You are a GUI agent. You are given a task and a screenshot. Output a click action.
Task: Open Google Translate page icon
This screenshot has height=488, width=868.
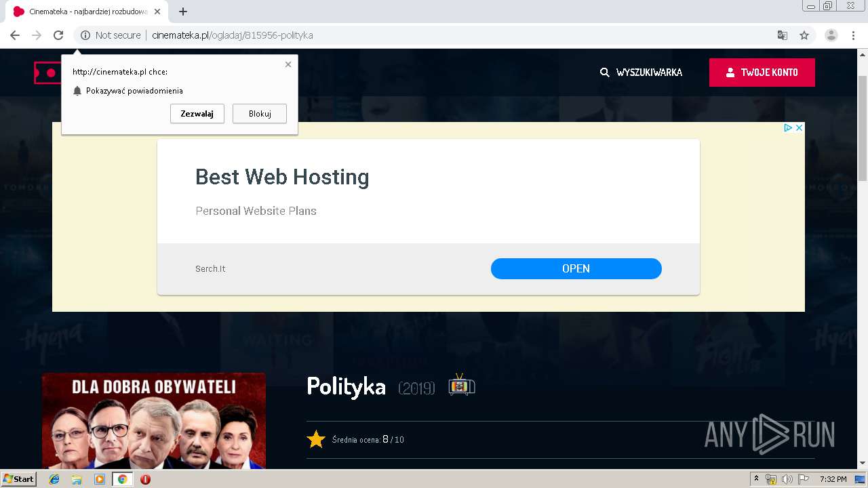point(782,35)
